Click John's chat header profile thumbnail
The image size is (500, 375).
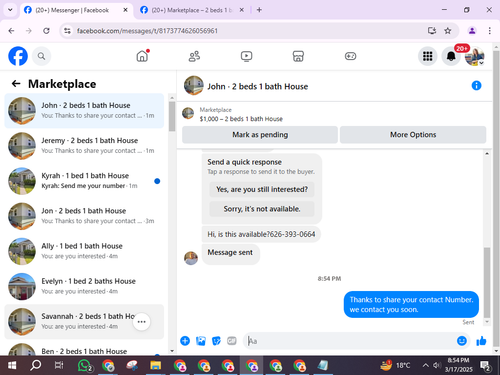click(x=194, y=85)
